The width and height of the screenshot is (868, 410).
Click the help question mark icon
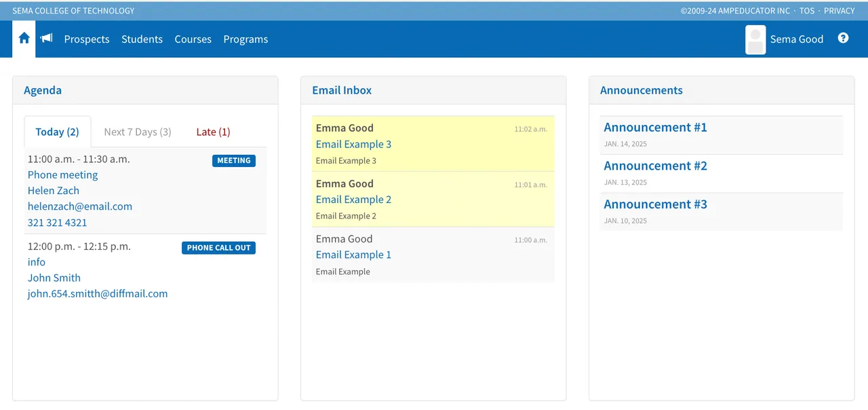pos(843,39)
